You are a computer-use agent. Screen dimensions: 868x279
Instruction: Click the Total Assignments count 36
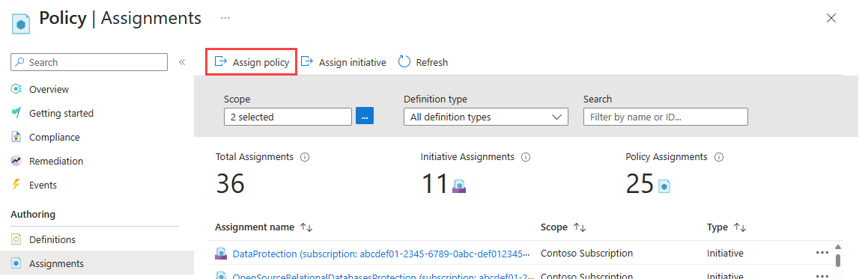tap(230, 183)
